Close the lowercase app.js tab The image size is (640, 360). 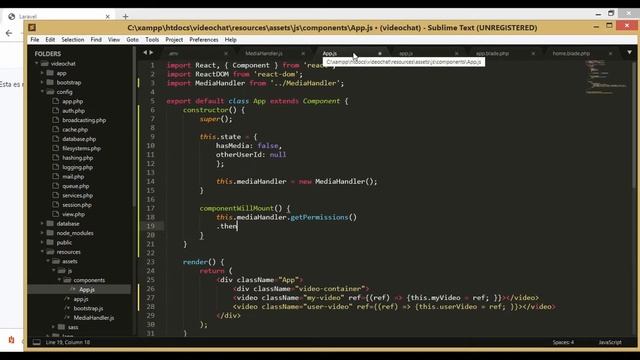[x=456, y=53]
